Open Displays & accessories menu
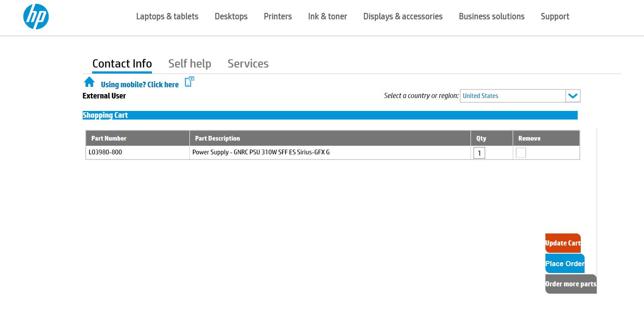 click(403, 16)
